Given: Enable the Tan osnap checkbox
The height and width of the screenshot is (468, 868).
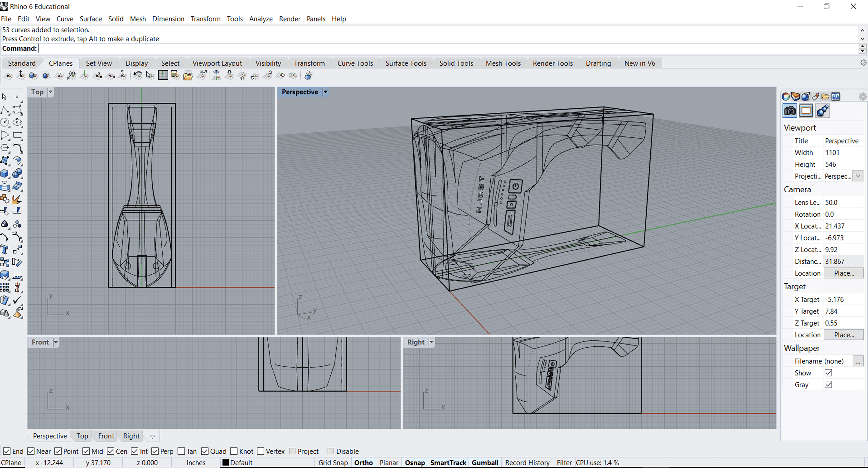Looking at the screenshot, I should click(181, 451).
